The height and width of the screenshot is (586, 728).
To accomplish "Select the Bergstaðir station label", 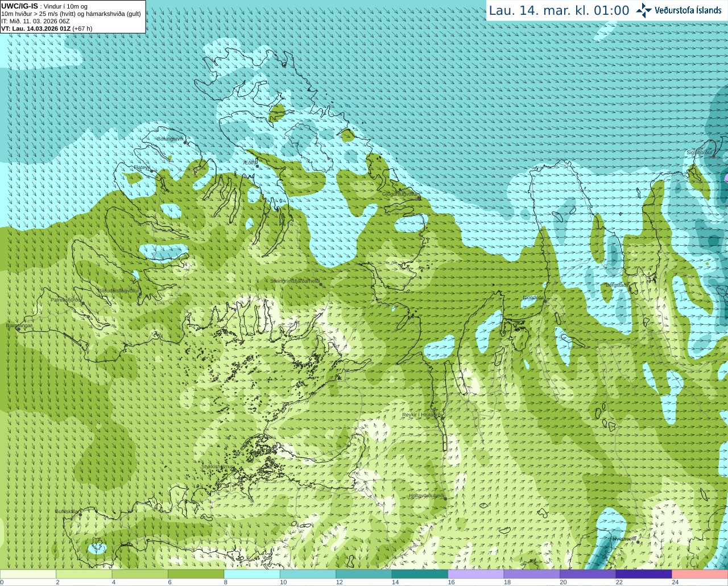I will (x=617, y=285).
